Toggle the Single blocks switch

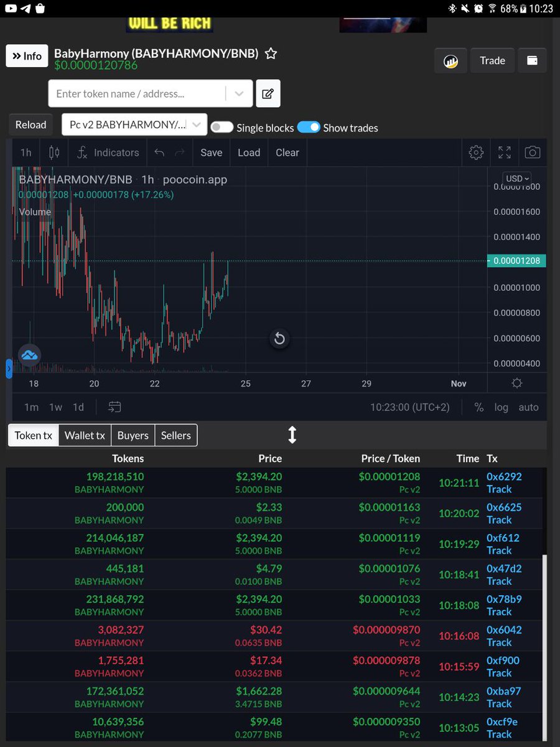pos(222,128)
